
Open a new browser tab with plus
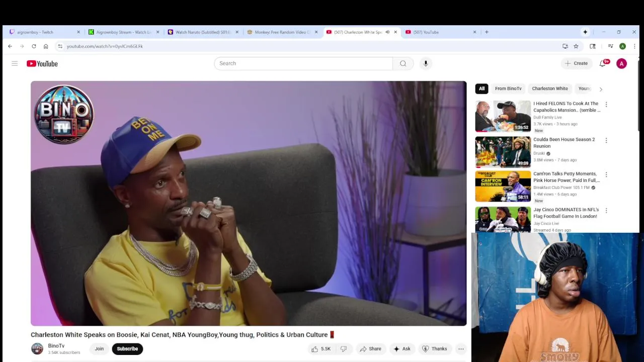click(x=487, y=32)
